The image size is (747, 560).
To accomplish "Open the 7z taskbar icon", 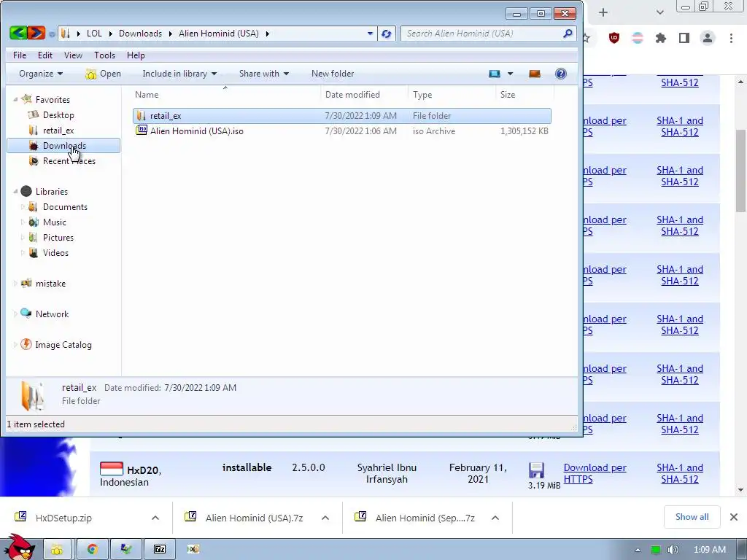I will click(x=160, y=549).
